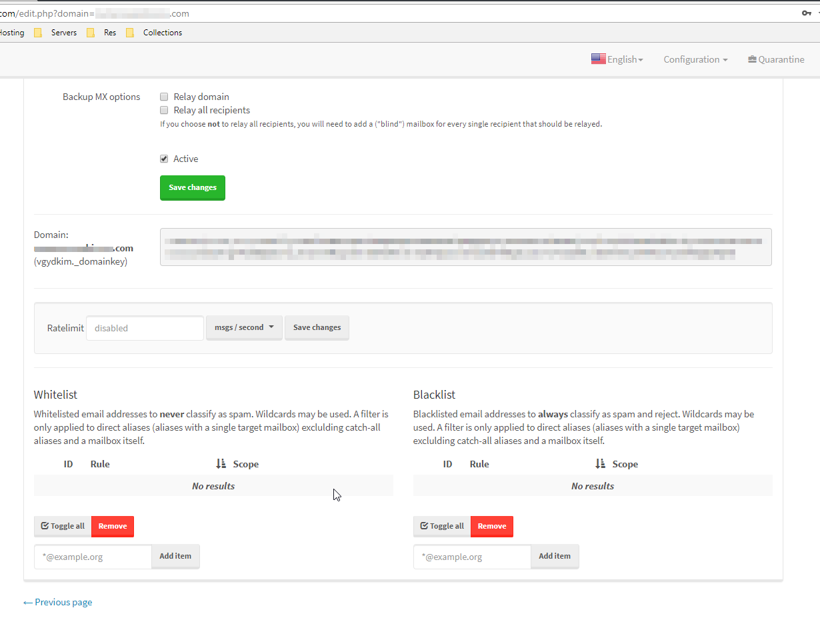Click Blacklist 'No results' row
820x644 pixels.
click(x=593, y=486)
